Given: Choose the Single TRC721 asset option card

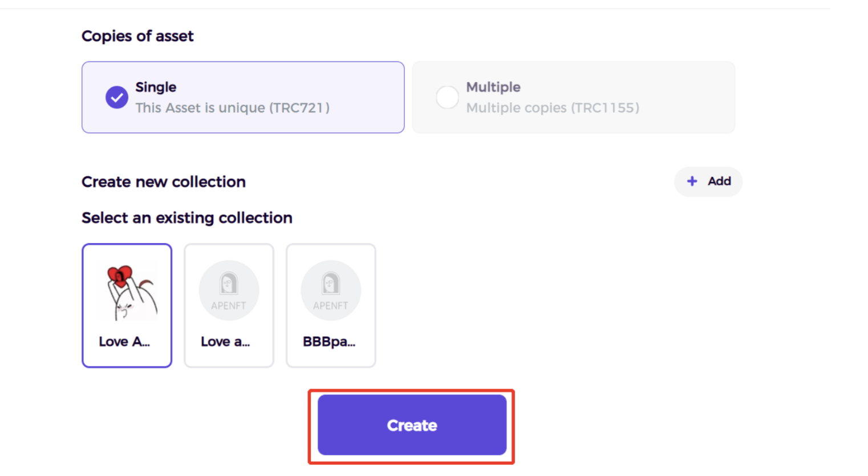Looking at the screenshot, I should point(243,98).
